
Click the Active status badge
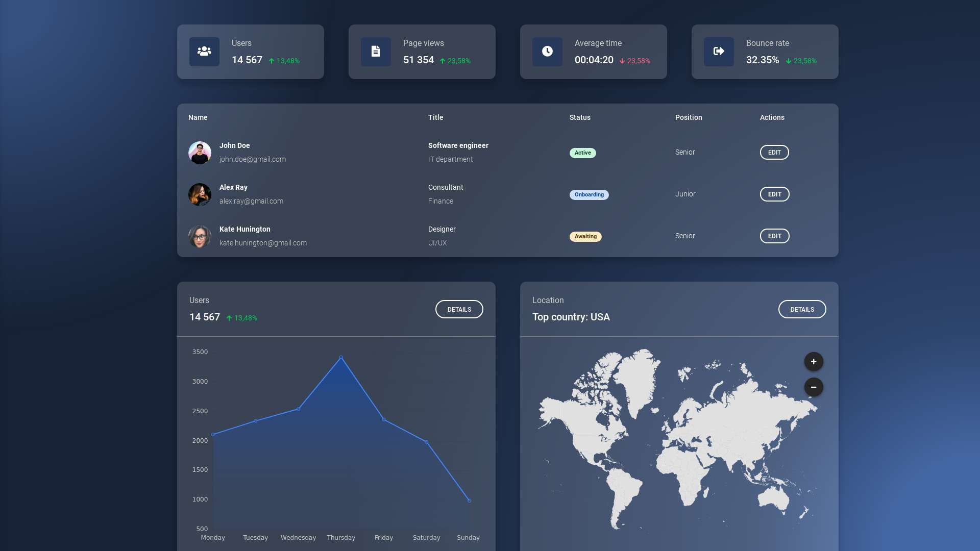click(x=582, y=153)
